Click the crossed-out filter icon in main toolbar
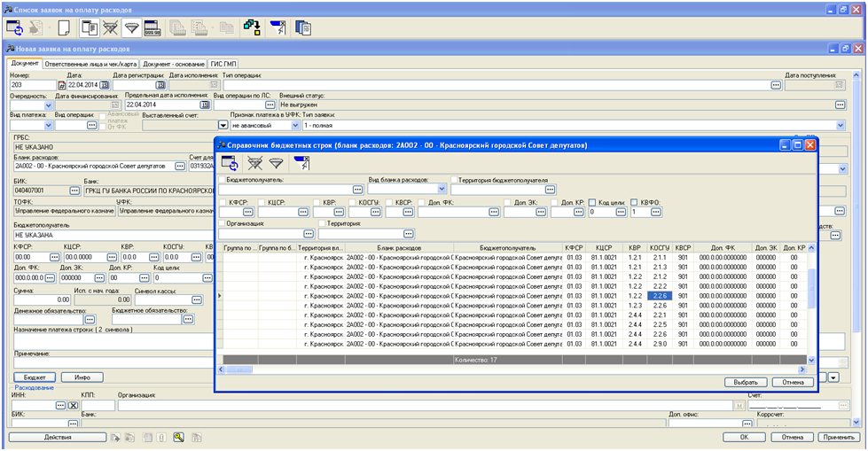 pyautogui.click(x=110, y=27)
